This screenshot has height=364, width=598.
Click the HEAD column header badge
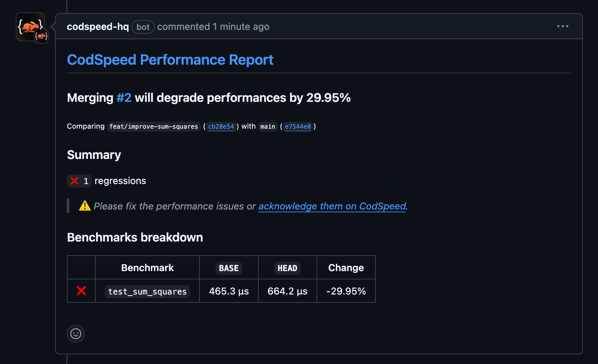pos(287,268)
